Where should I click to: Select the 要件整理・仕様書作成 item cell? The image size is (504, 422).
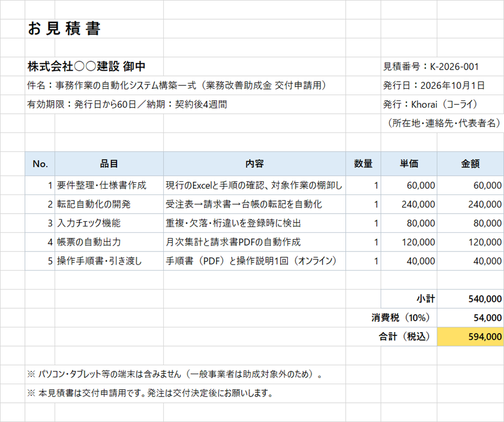pos(109,186)
